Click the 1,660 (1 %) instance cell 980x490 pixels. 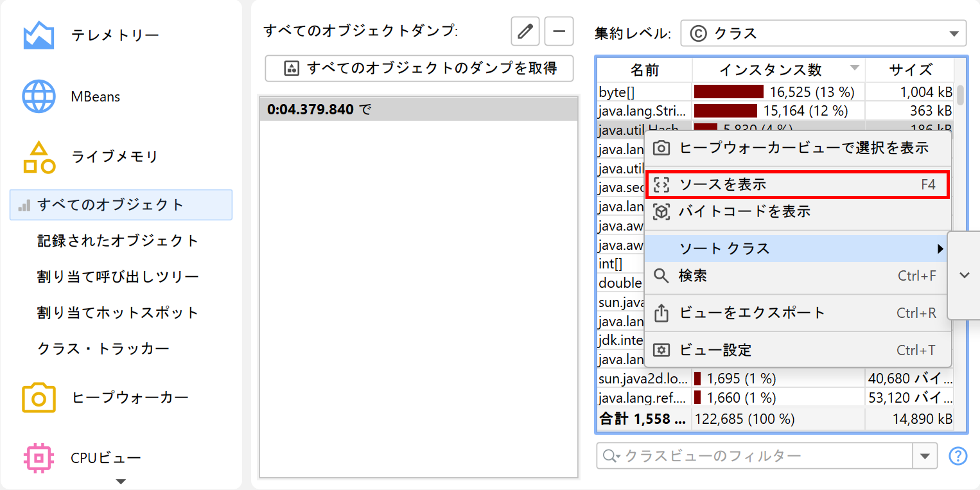(x=778, y=398)
